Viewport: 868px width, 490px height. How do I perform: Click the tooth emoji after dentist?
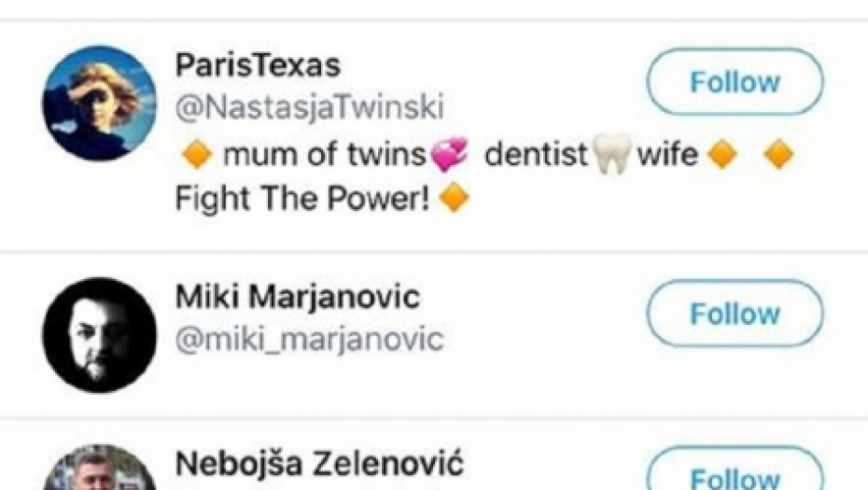click(611, 155)
